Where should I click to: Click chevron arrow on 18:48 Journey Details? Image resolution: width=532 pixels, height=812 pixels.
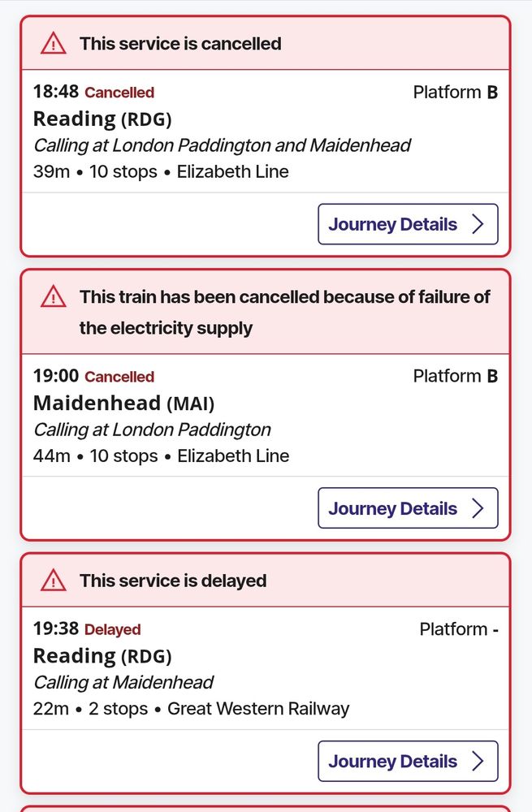478,224
